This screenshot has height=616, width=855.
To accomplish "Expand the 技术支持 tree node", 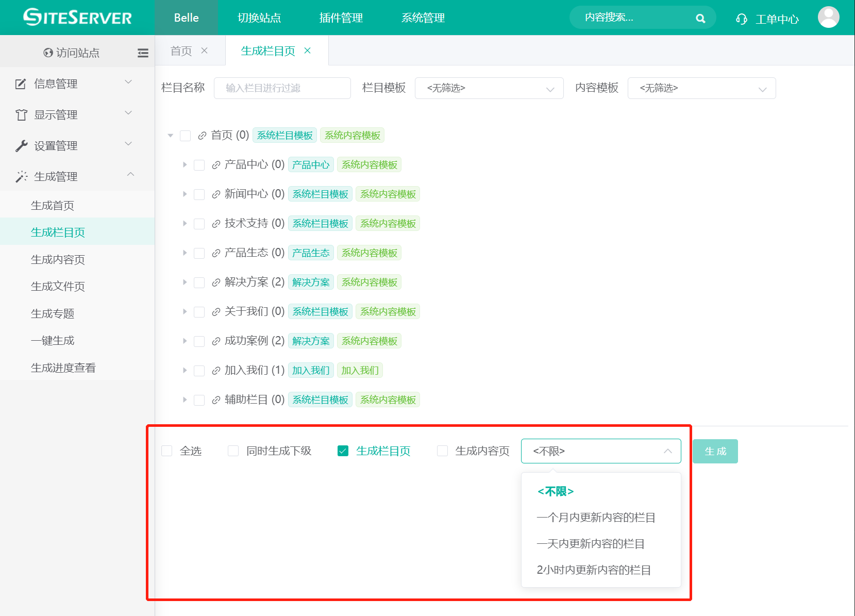I will coord(185,223).
